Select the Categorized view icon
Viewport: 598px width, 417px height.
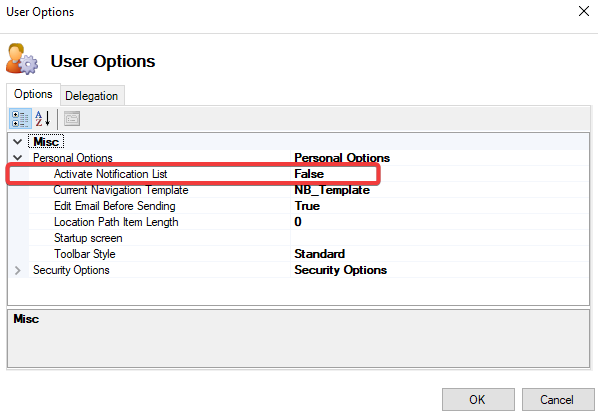click(x=20, y=119)
